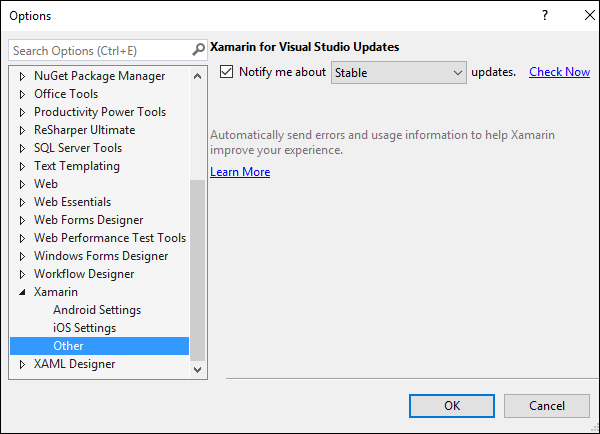The width and height of the screenshot is (600, 434).
Task: Select Web Essentials in the options tree
Action: pyautogui.click(x=72, y=202)
